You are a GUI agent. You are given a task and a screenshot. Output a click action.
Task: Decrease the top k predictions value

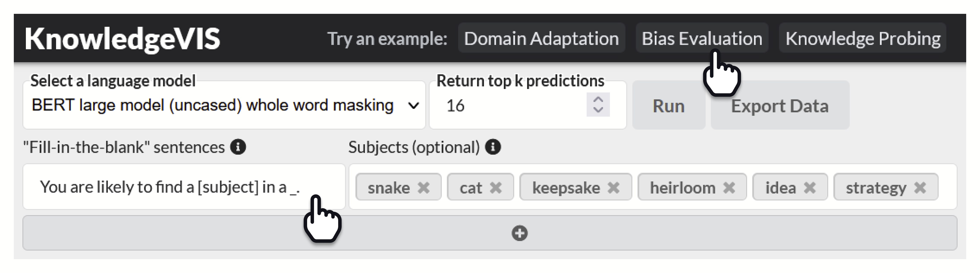598,110
